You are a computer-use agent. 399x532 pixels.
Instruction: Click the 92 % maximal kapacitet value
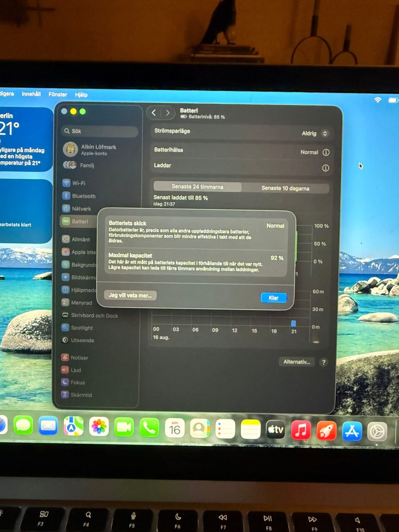click(277, 258)
